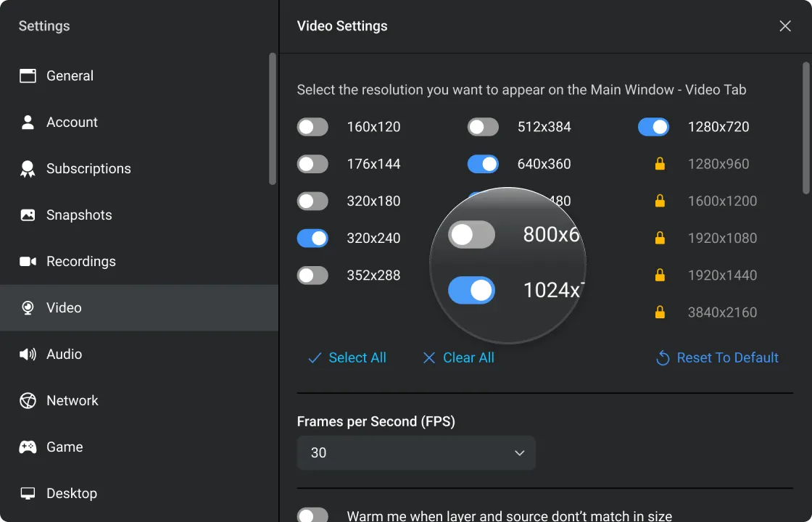This screenshot has width=812, height=522.
Task: Open the Frames per Second dropdown
Action: coord(416,453)
